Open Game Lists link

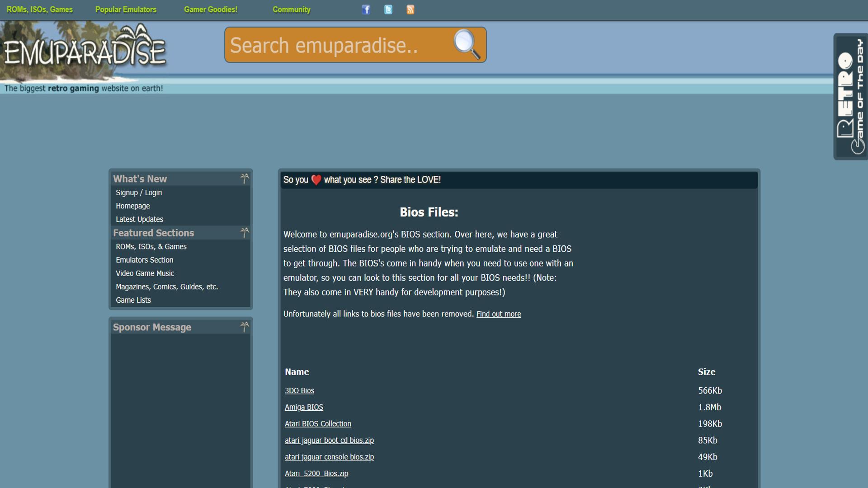(x=133, y=300)
